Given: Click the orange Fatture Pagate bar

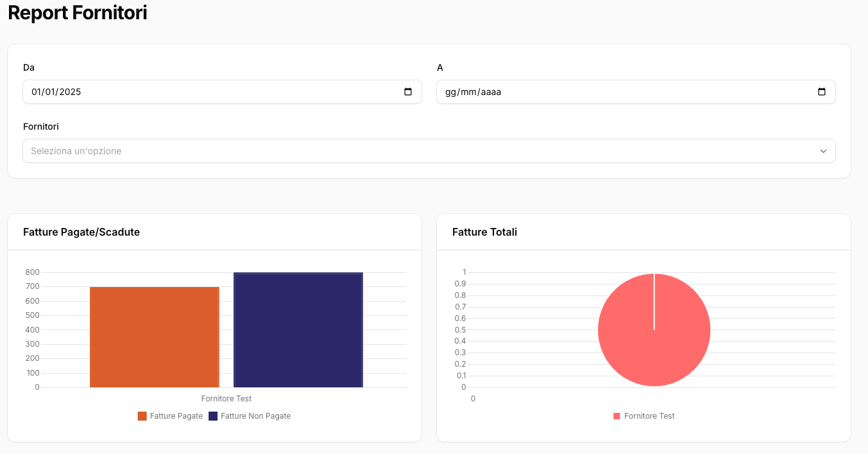Looking at the screenshot, I should (x=155, y=337).
